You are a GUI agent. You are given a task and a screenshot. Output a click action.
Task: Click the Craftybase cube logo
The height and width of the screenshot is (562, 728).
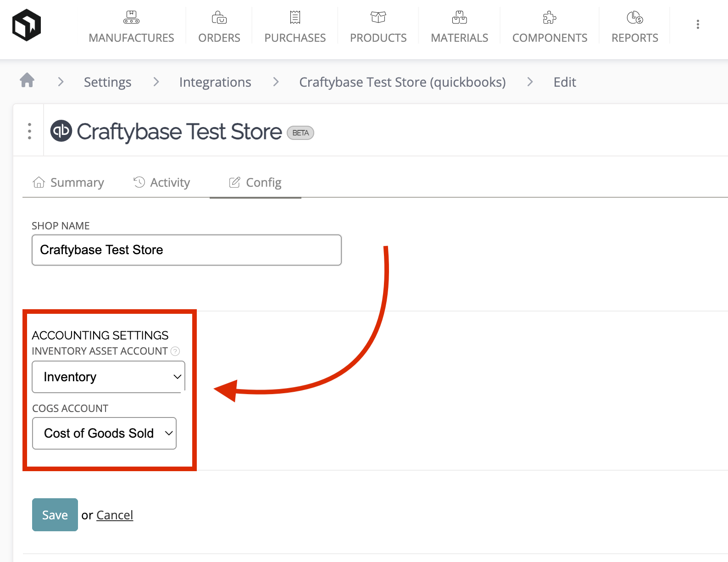(x=27, y=25)
